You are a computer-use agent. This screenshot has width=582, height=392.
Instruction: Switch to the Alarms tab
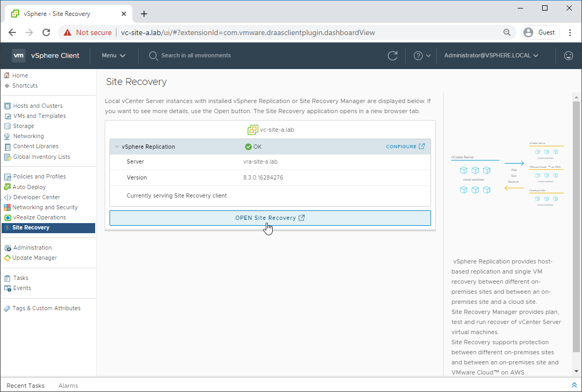click(x=68, y=386)
